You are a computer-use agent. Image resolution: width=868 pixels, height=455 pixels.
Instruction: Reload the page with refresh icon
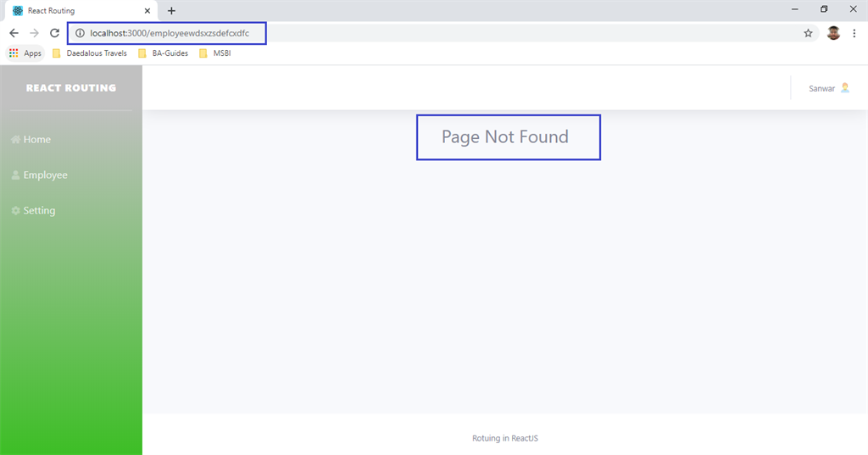tap(54, 33)
